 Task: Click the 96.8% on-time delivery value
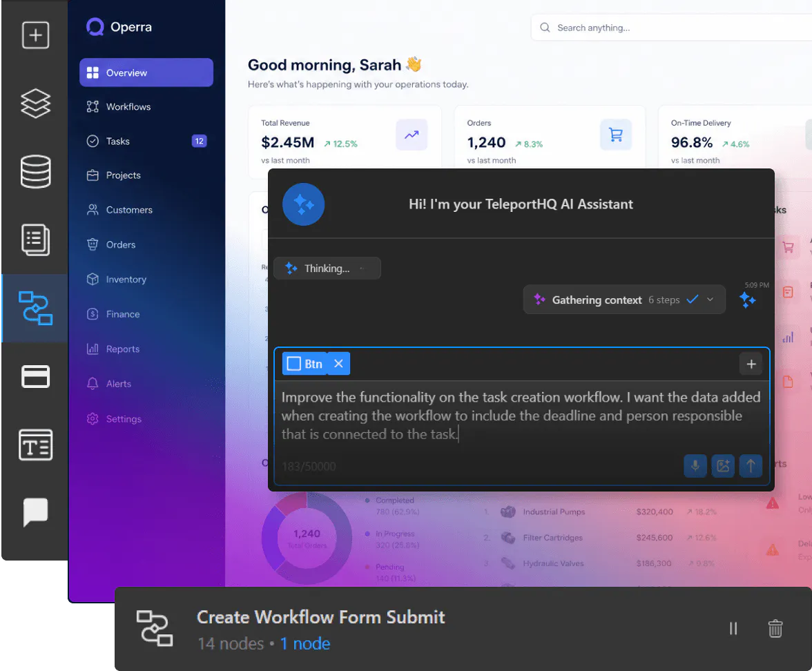pos(692,142)
